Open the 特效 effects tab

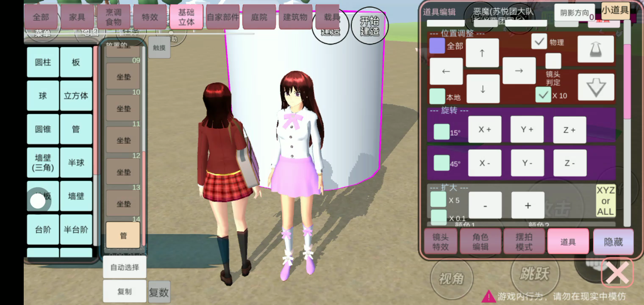(x=150, y=17)
